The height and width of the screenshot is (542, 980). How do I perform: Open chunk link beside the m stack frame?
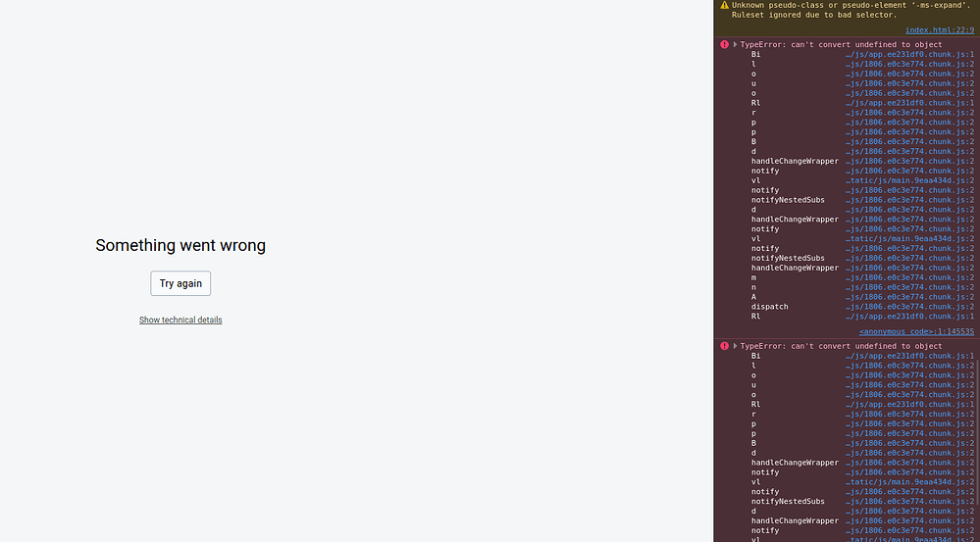[x=909, y=277]
